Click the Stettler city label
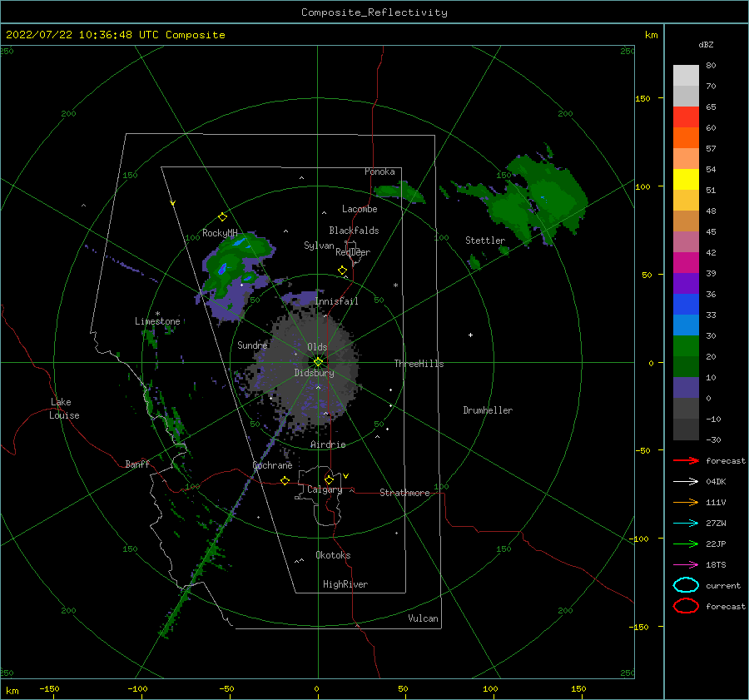The width and height of the screenshot is (749, 700). click(485, 241)
